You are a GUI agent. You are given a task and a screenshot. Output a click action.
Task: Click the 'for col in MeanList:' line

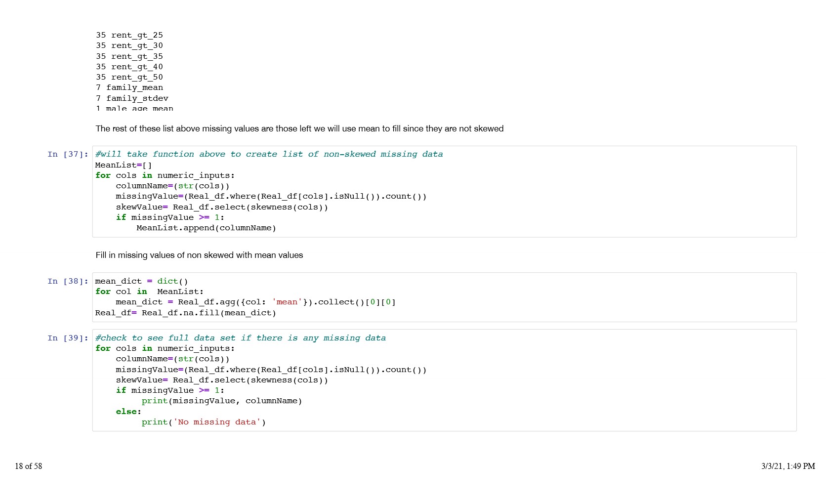(149, 292)
